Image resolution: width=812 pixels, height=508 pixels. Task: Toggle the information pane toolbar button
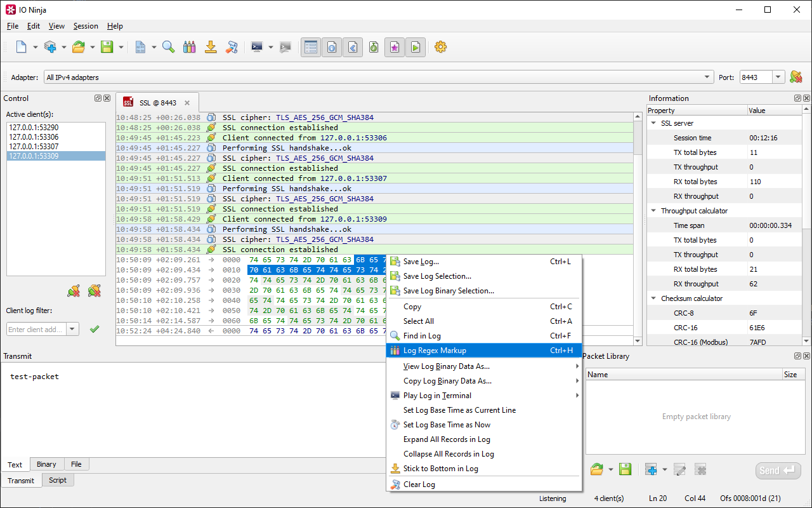(x=332, y=47)
